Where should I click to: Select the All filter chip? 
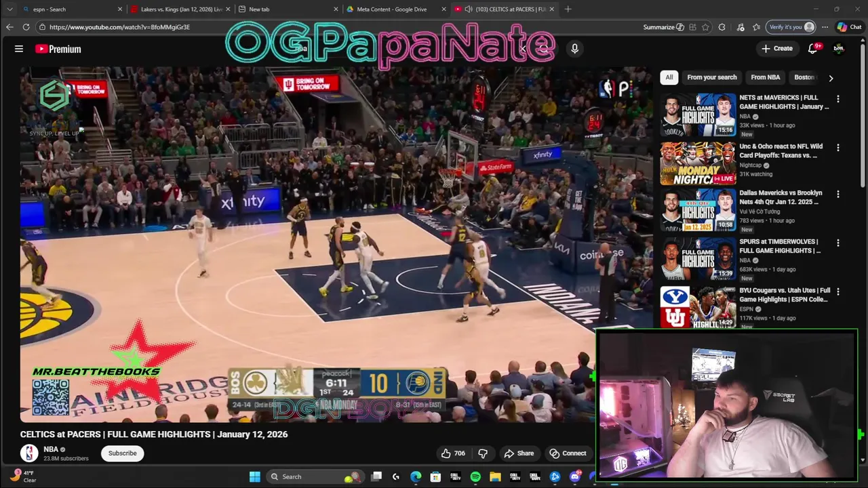(669, 77)
